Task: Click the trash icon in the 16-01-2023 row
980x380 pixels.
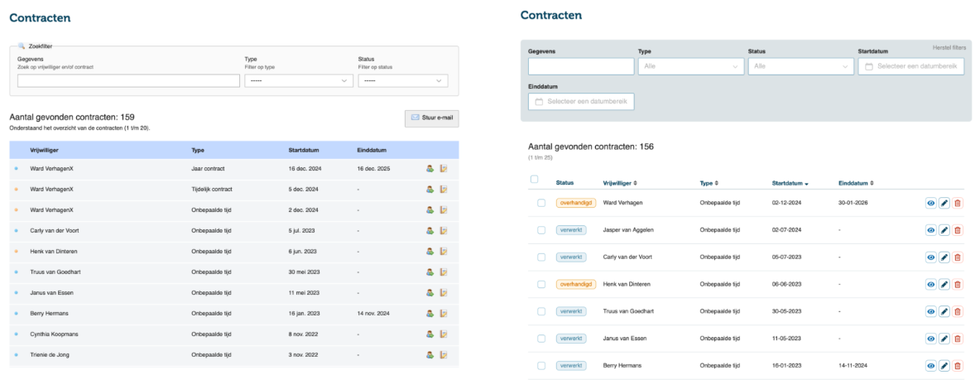Action: click(x=958, y=366)
